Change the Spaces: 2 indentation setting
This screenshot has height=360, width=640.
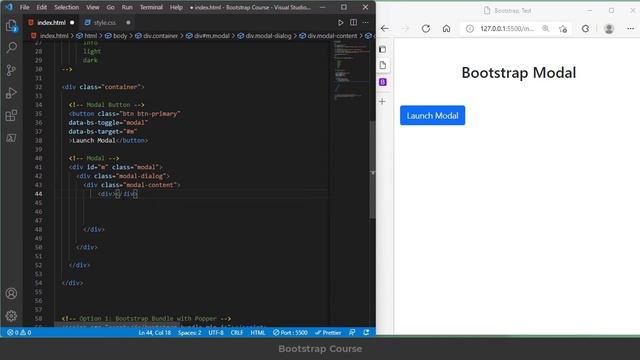[189, 333]
